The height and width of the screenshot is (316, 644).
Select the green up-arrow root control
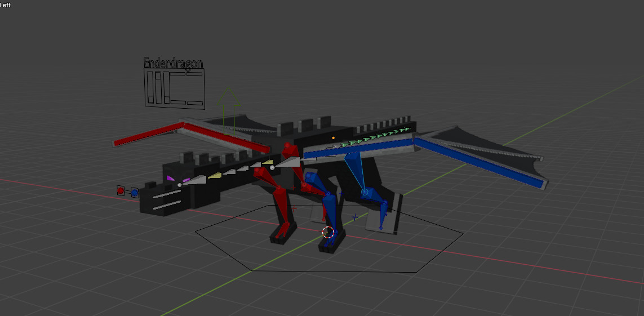click(229, 111)
